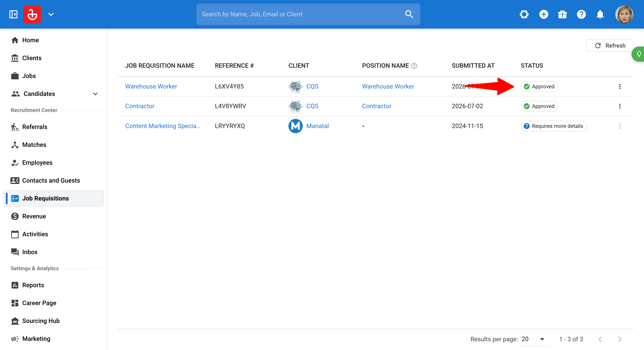
Task: Click the gift rewards icon
Action: click(562, 14)
